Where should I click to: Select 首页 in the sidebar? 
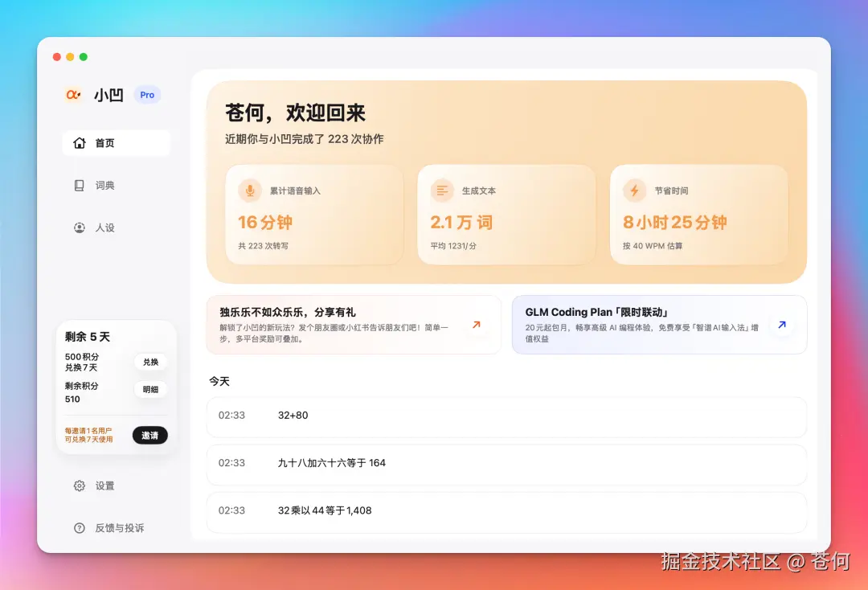pyautogui.click(x=104, y=143)
